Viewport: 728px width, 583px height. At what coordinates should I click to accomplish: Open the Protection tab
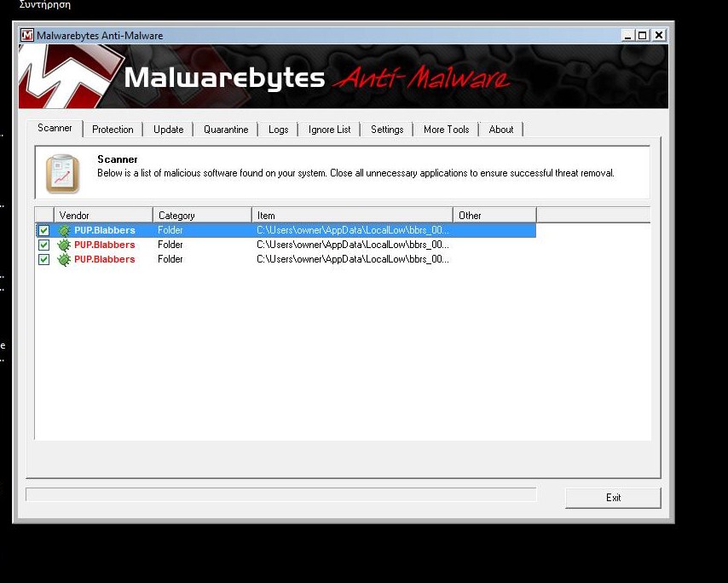(x=113, y=130)
